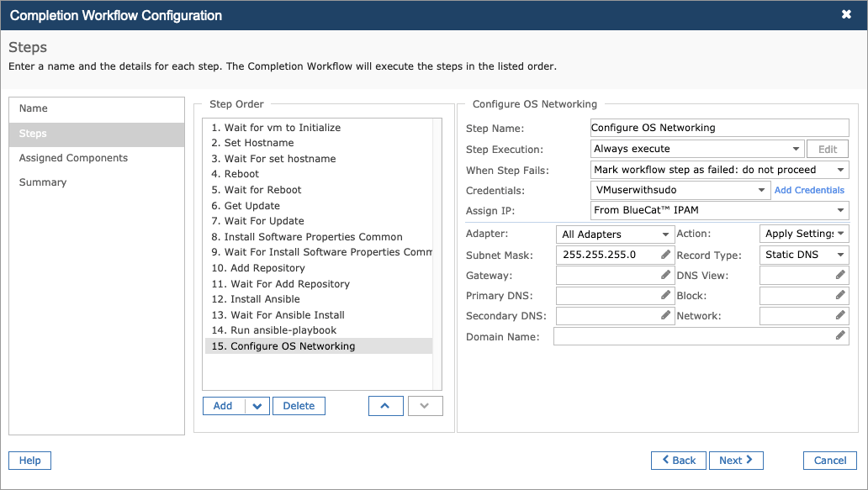Select step "4. Reboot"
868x490 pixels.
coord(319,174)
